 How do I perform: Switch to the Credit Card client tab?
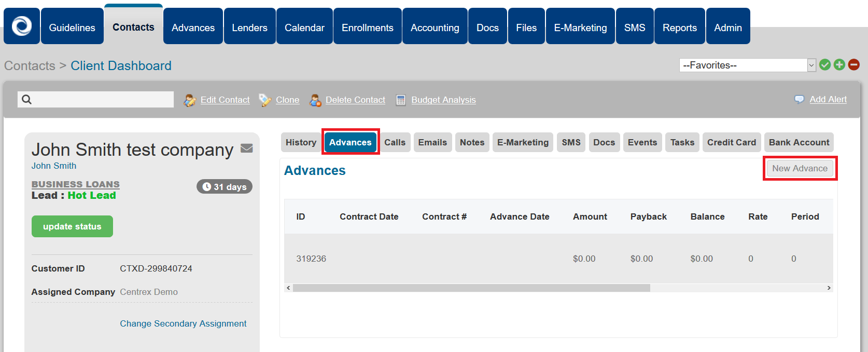[x=732, y=142]
